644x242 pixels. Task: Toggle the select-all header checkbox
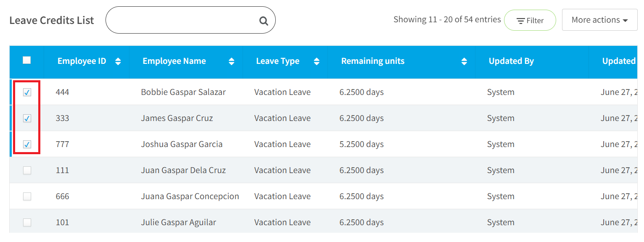(27, 60)
